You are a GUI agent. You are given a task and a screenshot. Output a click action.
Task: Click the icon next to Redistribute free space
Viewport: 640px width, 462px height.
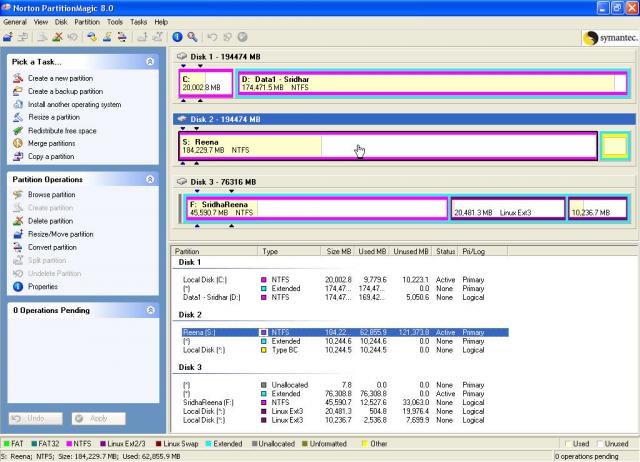coord(18,131)
